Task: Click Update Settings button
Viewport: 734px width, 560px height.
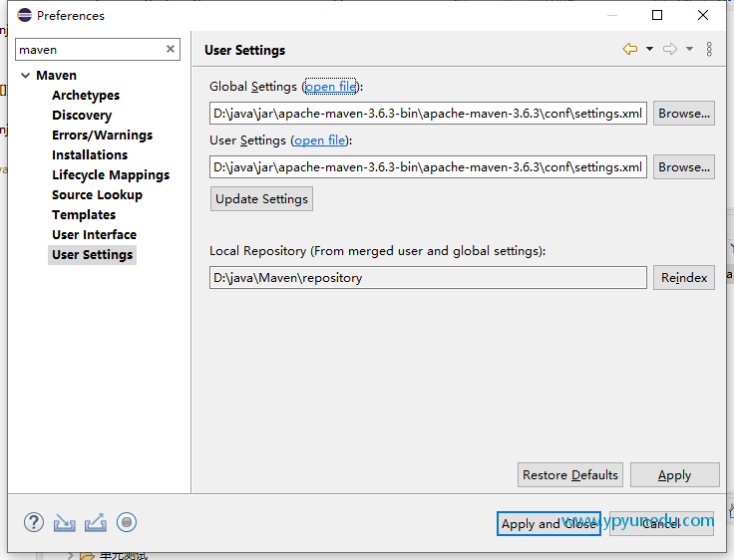Action: point(261,199)
